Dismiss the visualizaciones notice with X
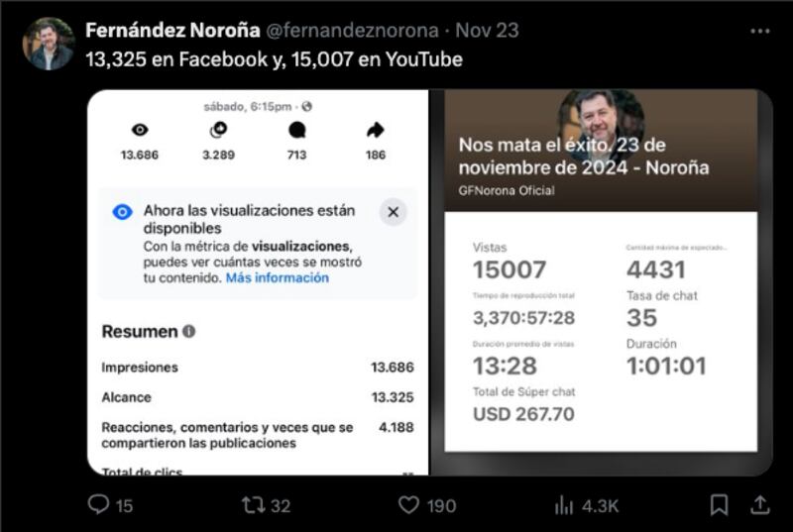793x532 pixels. [393, 212]
